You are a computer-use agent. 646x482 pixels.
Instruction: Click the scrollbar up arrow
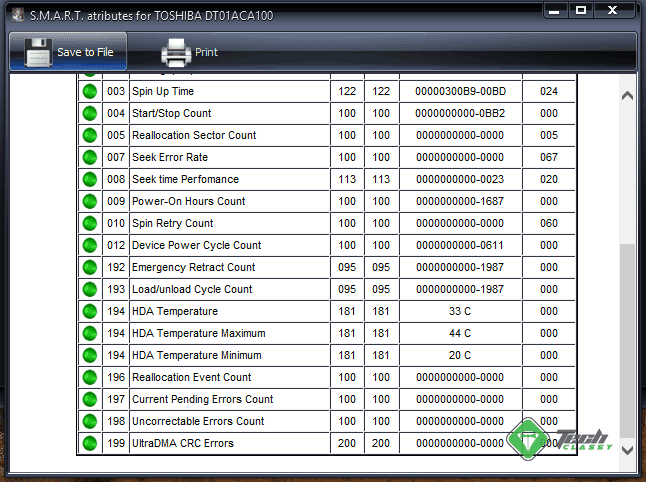coord(627,96)
